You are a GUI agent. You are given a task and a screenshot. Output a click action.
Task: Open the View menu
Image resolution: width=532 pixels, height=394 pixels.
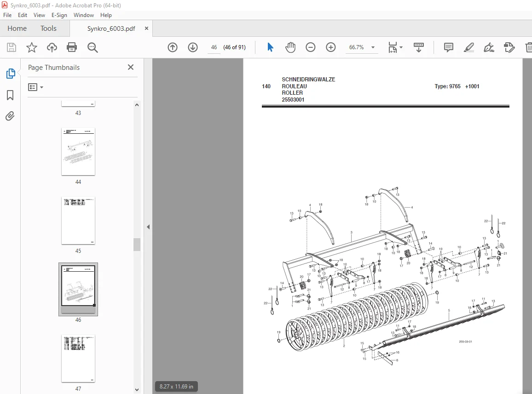(40, 15)
